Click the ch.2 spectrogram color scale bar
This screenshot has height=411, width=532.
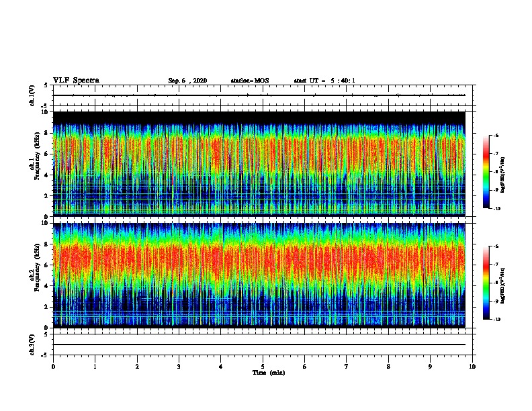coord(486,283)
